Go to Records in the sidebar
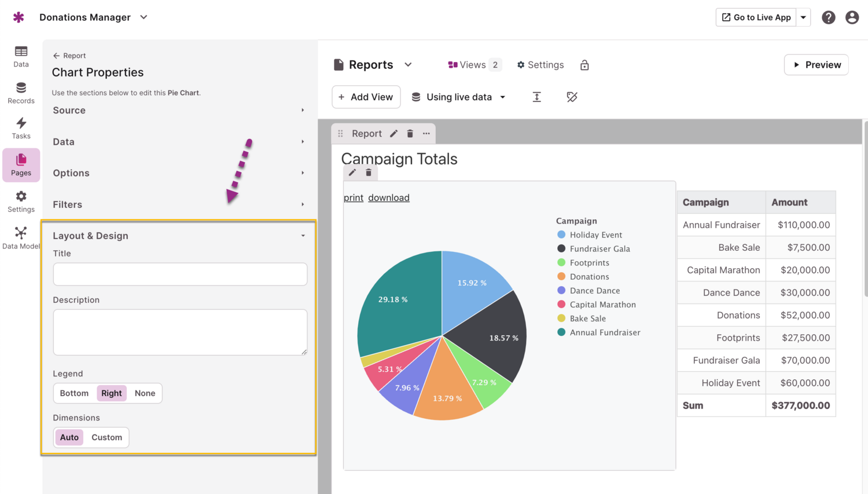This screenshot has width=868, height=494. (21, 93)
